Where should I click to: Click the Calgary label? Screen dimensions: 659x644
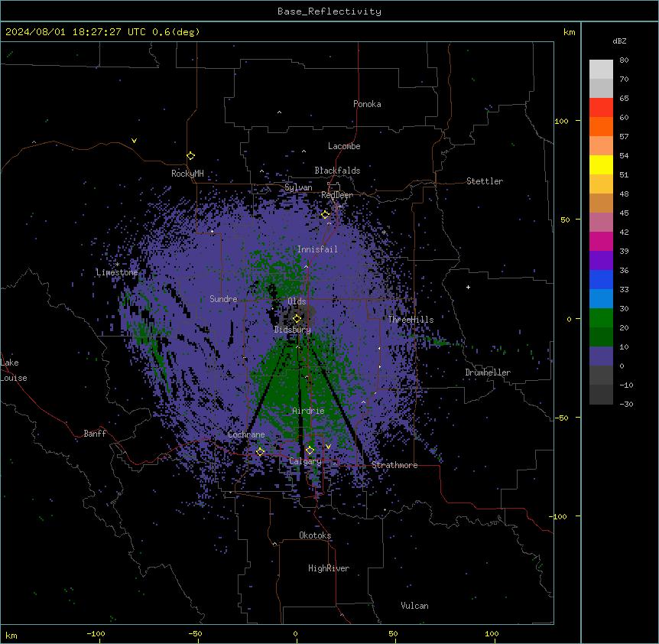(x=305, y=461)
